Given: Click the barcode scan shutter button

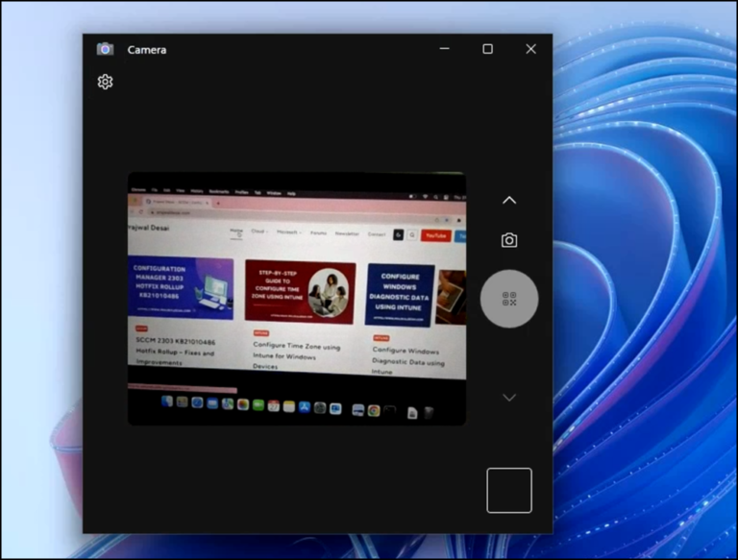Looking at the screenshot, I should (x=509, y=299).
